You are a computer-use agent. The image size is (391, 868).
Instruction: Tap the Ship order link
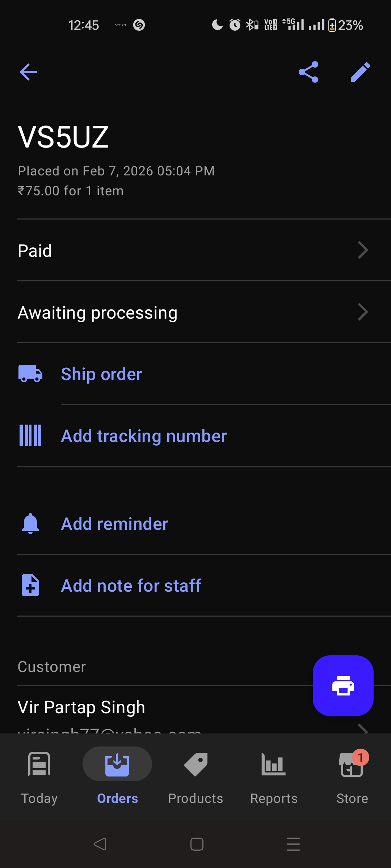coord(101,374)
